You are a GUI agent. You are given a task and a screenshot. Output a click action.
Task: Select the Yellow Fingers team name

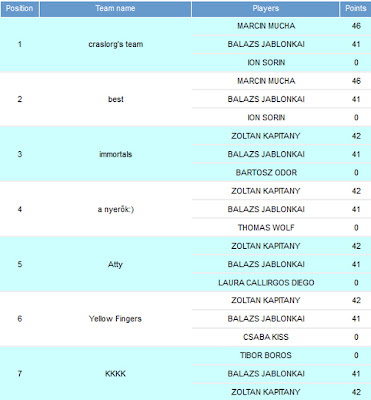[115, 319]
